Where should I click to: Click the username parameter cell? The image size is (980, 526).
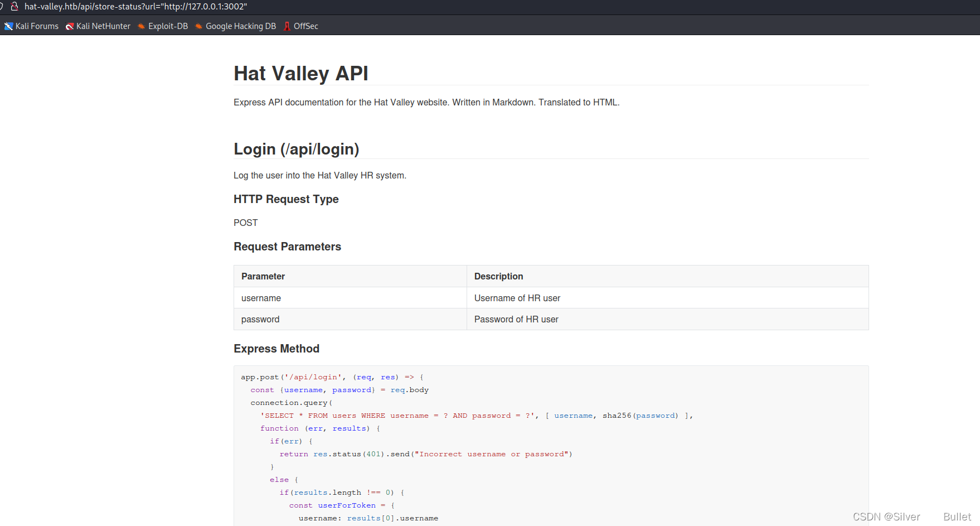point(350,298)
